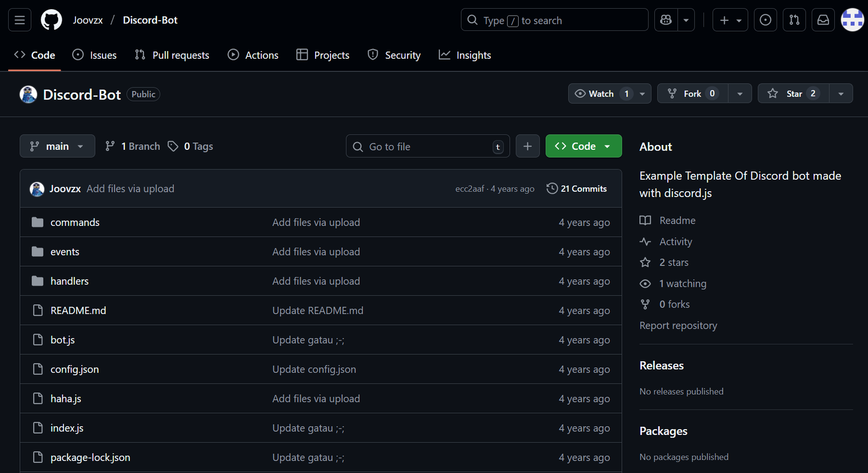Toggle Watch on this repository
The width and height of the screenshot is (868, 473).
pyautogui.click(x=601, y=93)
